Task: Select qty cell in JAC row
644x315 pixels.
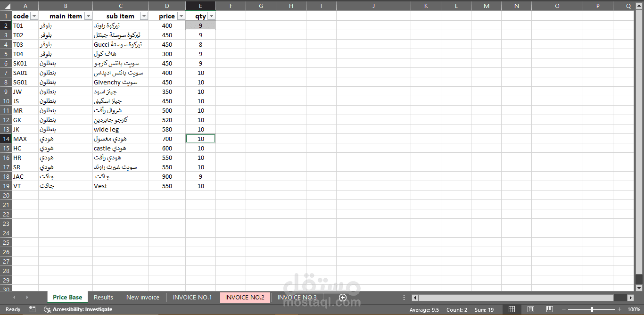Action: click(201, 176)
